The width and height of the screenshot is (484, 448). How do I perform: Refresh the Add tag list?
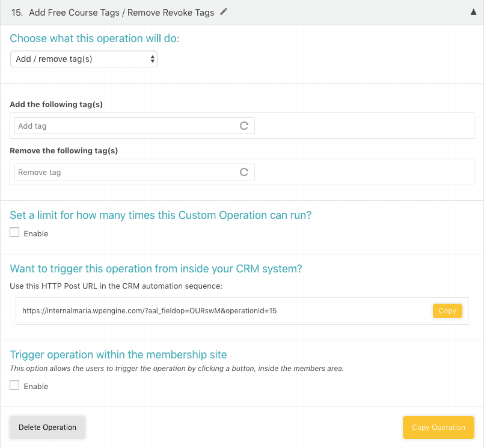(x=244, y=126)
